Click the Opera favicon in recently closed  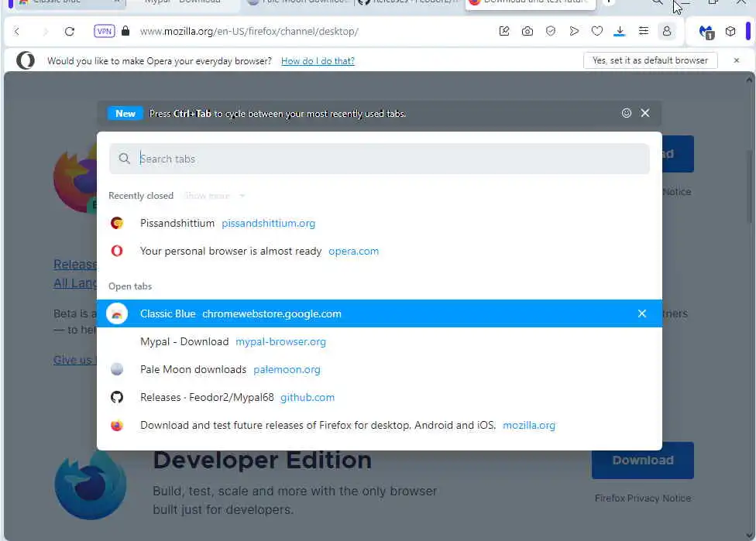point(117,251)
